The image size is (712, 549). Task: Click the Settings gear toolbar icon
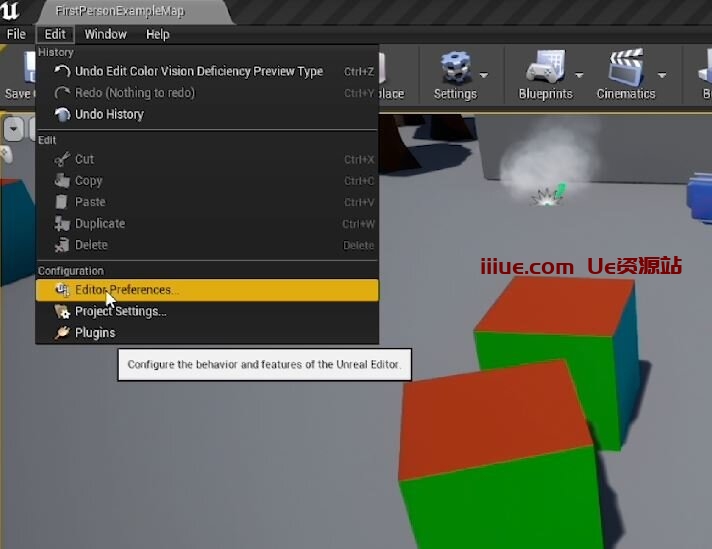coord(456,68)
